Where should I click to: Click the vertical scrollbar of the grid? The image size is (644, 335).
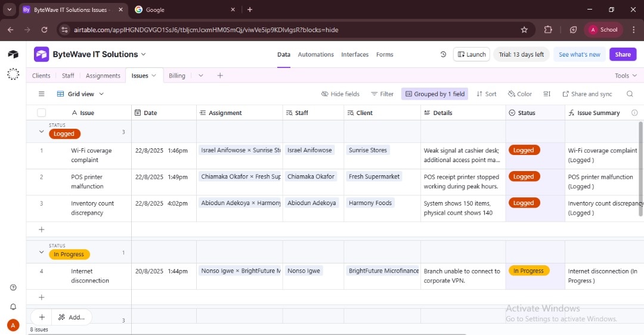click(x=640, y=169)
